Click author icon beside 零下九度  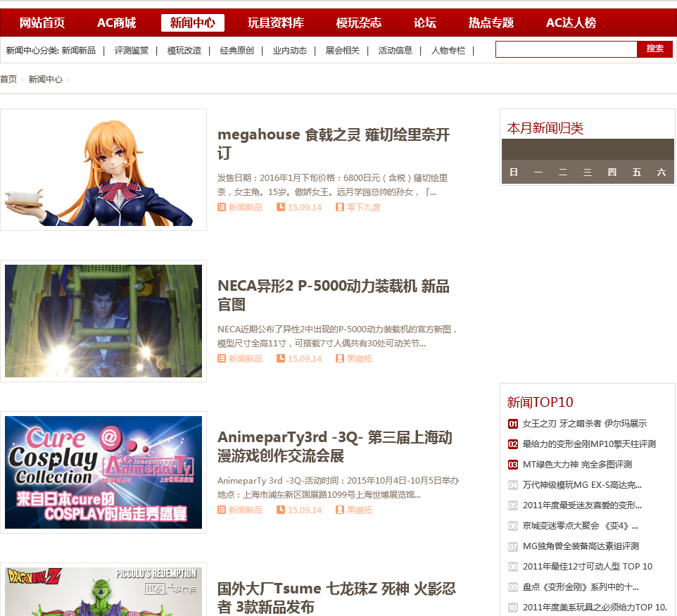coord(340,208)
